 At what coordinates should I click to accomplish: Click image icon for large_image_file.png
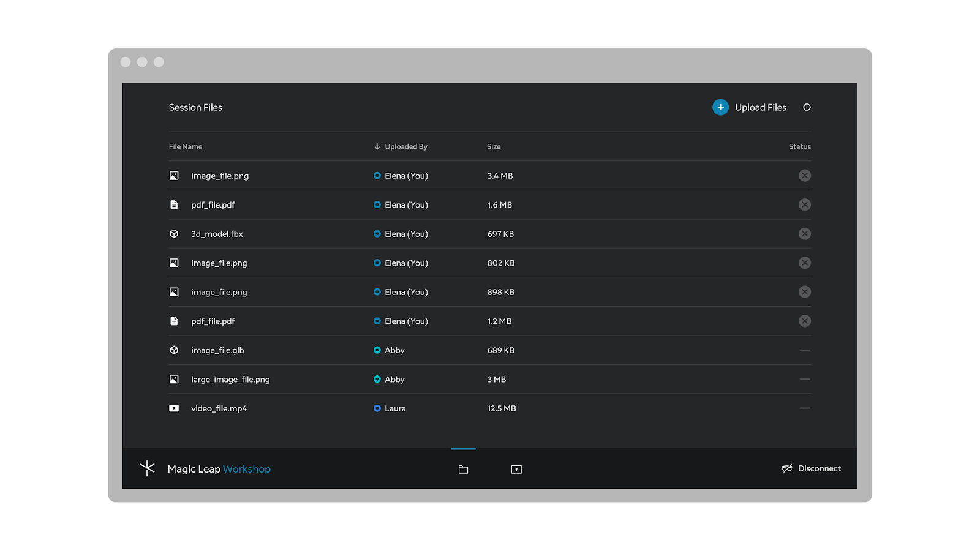(174, 379)
